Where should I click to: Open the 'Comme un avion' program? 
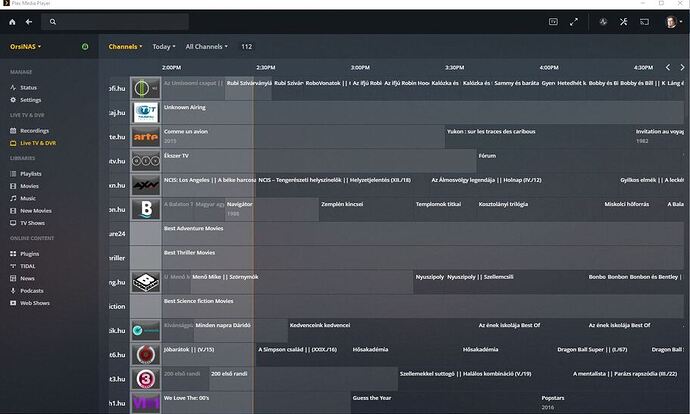coord(304,137)
